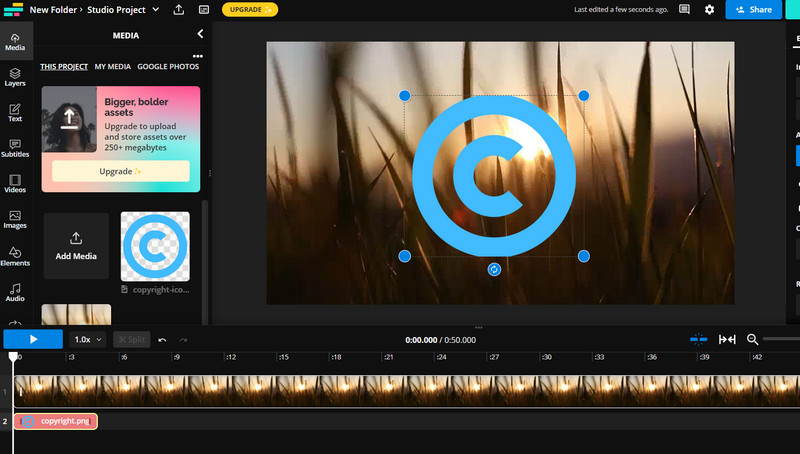
Task: Open the Audio panel in the sidebar
Action: tap(15, 292)
